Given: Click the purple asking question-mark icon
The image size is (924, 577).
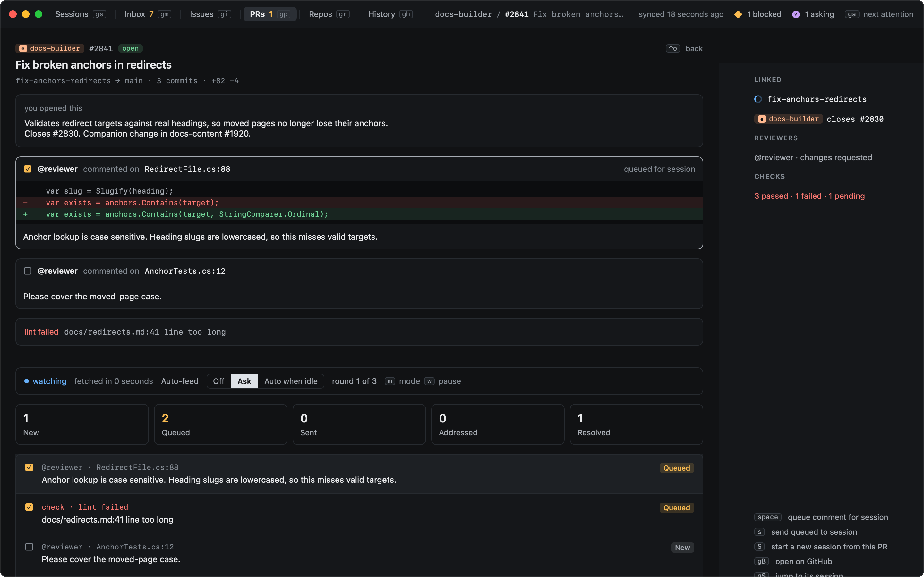Looking at the screenshot, I should 796,14.
